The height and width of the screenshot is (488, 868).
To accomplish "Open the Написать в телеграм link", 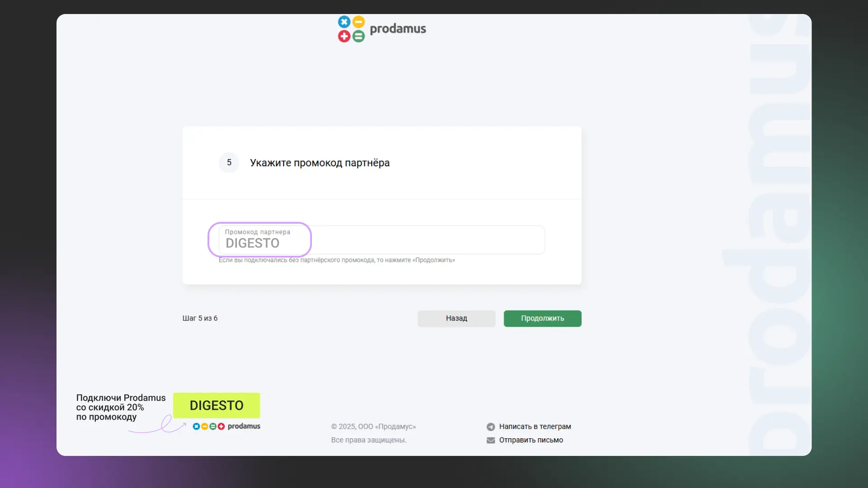I will [x=535, y=427].
